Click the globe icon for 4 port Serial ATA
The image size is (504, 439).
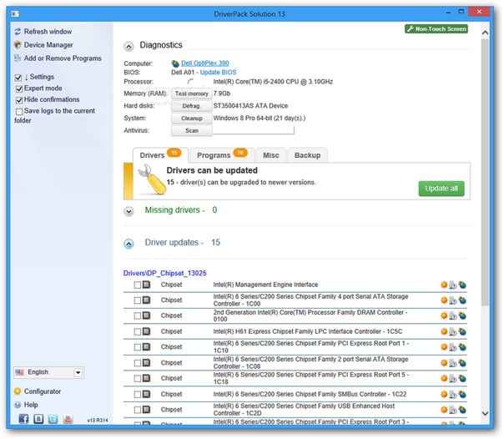coord(462,300)
